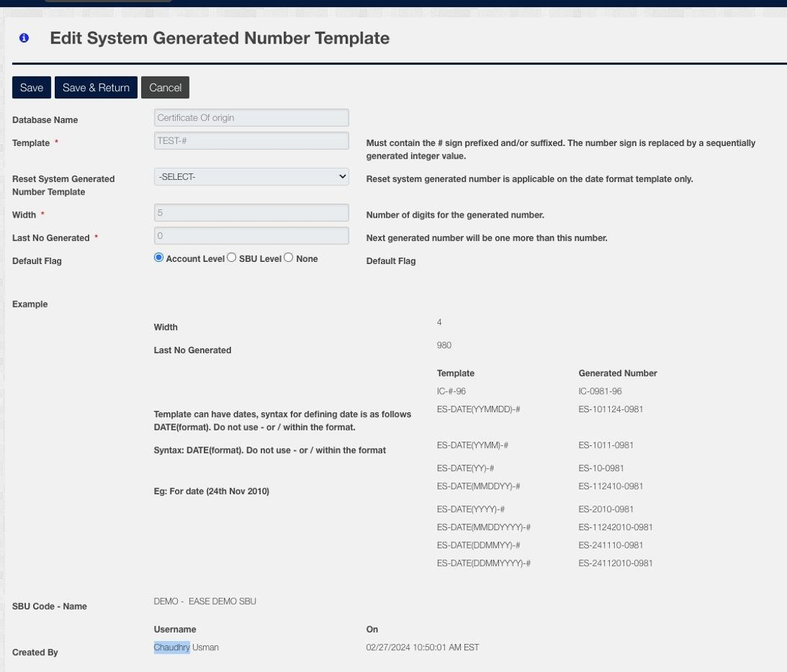Click generated number ES-241110-0981

click(611, 546)
